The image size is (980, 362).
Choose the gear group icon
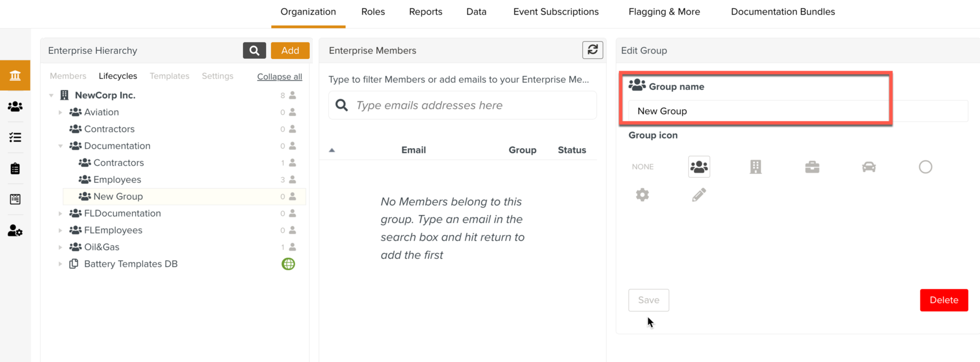click(642, 194)
